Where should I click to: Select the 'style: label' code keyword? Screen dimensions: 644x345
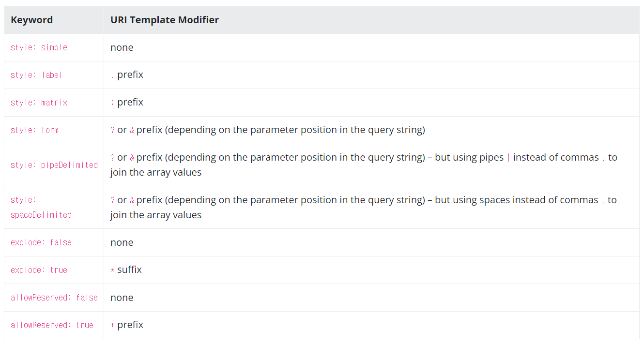(x=36, y=75)
